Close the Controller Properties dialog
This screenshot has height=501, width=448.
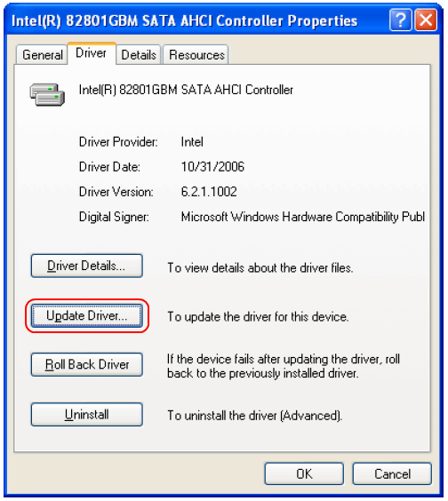click(x=426, y=20)
